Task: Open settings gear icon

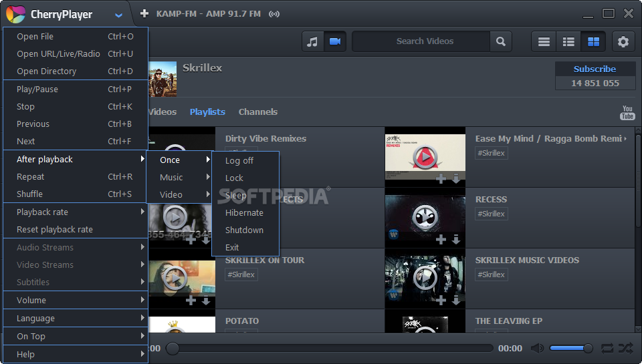Action: coord(623,41)
